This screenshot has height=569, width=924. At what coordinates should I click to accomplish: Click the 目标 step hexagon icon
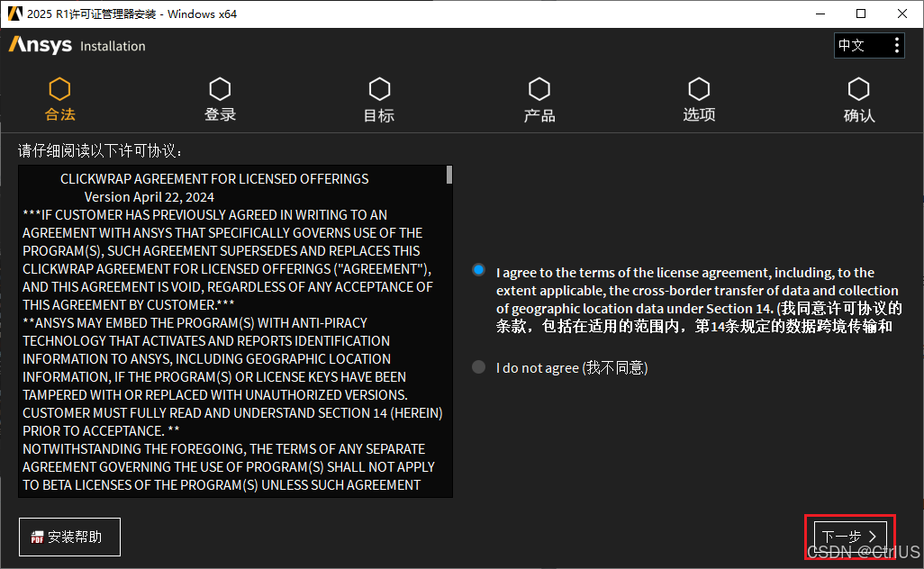tap(379, 89)
